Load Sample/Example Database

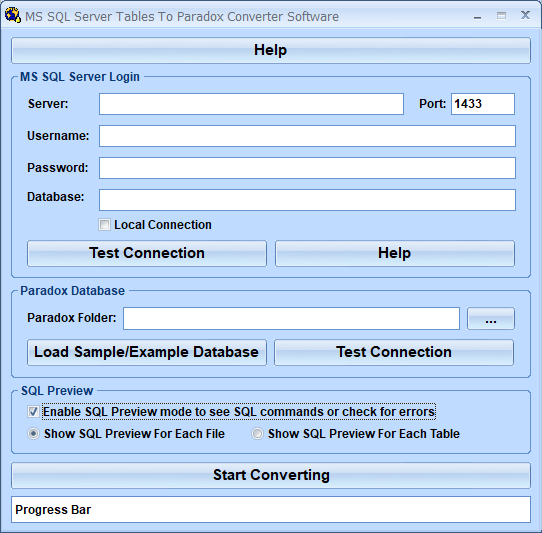[147, 352]
